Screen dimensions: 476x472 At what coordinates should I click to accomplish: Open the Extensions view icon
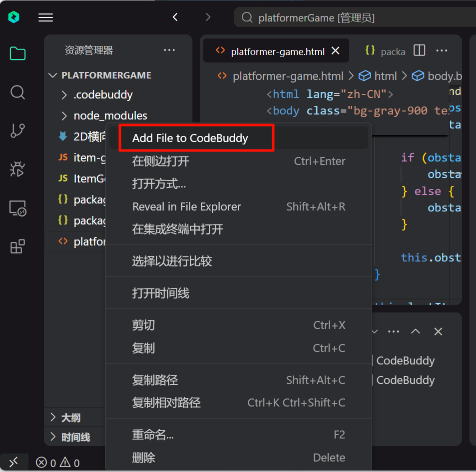click(17, 246)
